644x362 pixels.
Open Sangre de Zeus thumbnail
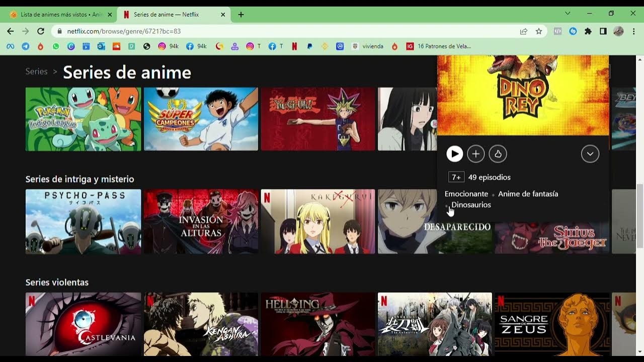click(x=552, y=324)
